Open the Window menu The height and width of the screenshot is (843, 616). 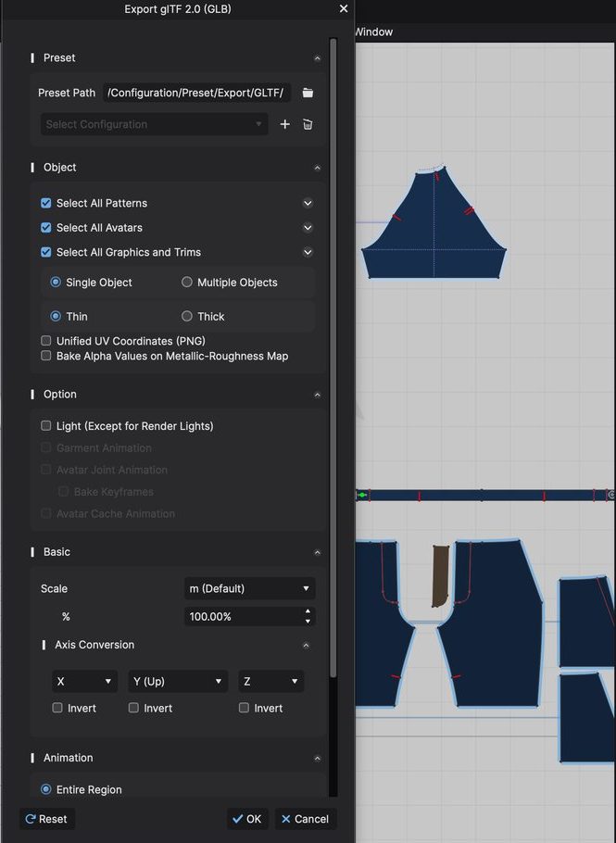tap(373, 31)
